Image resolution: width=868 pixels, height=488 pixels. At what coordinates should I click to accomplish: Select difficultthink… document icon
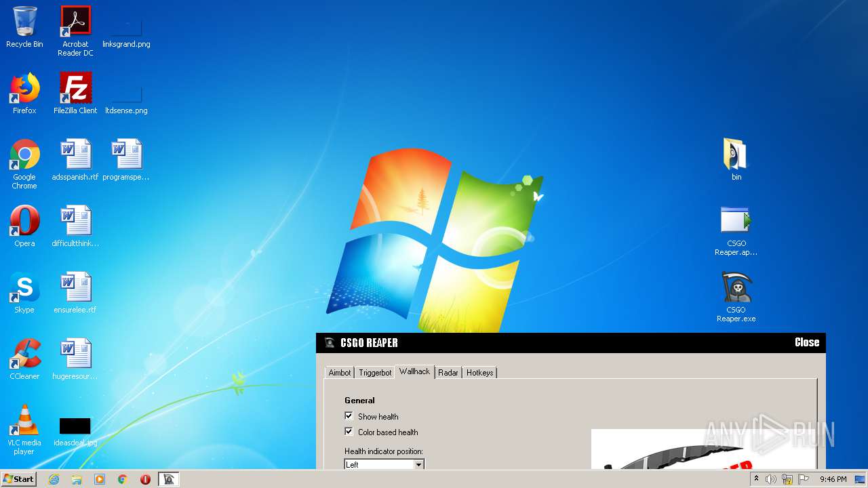tap(75, 226)
